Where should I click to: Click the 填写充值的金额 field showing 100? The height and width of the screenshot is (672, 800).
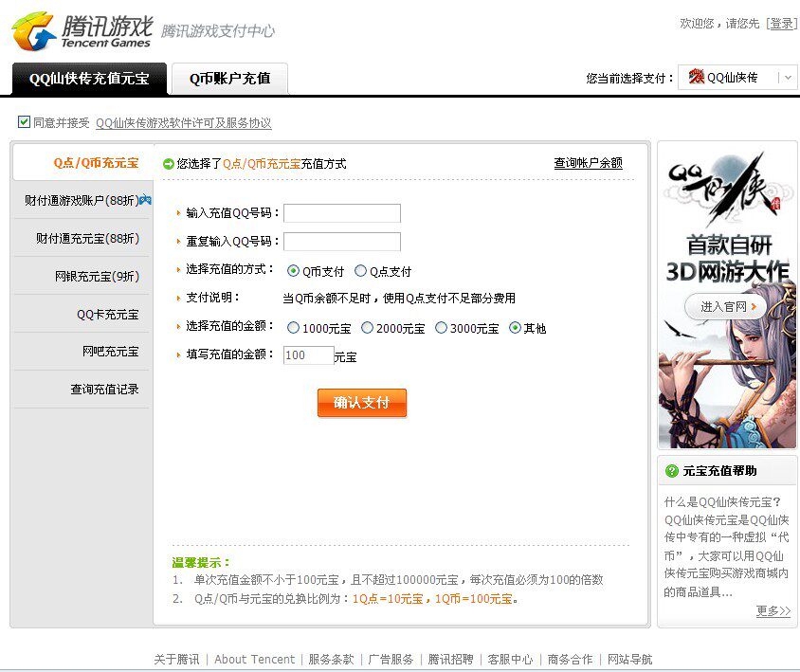tap(309, 355)
